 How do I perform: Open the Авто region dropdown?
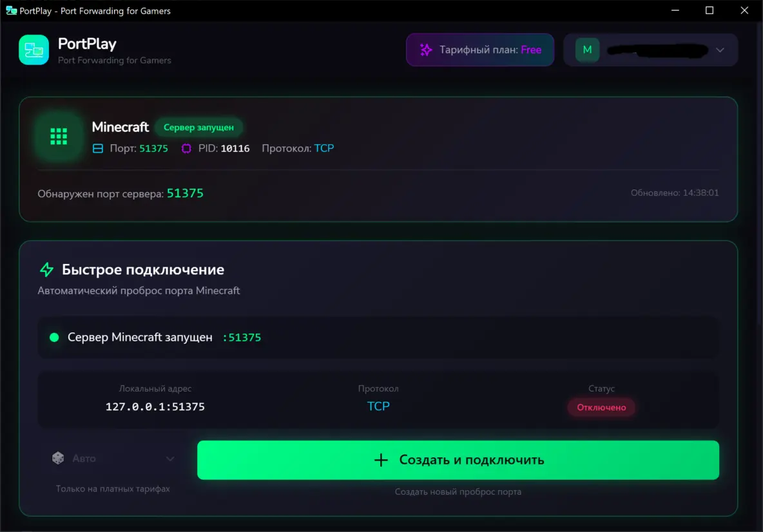pyautogui.click(x=113, y=458)
